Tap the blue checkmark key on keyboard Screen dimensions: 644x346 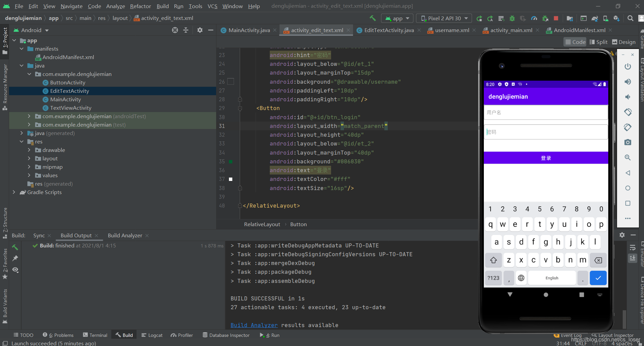[x=598, y=278]
